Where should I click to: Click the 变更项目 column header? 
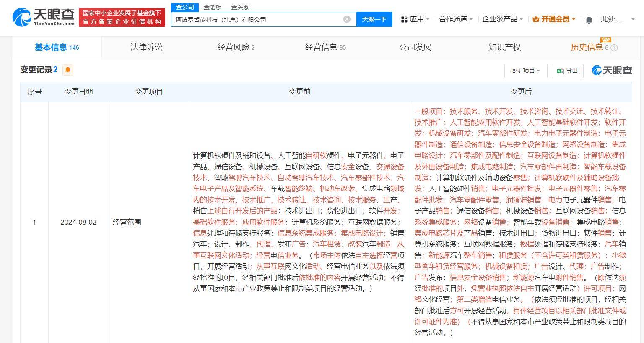point(148,92)
